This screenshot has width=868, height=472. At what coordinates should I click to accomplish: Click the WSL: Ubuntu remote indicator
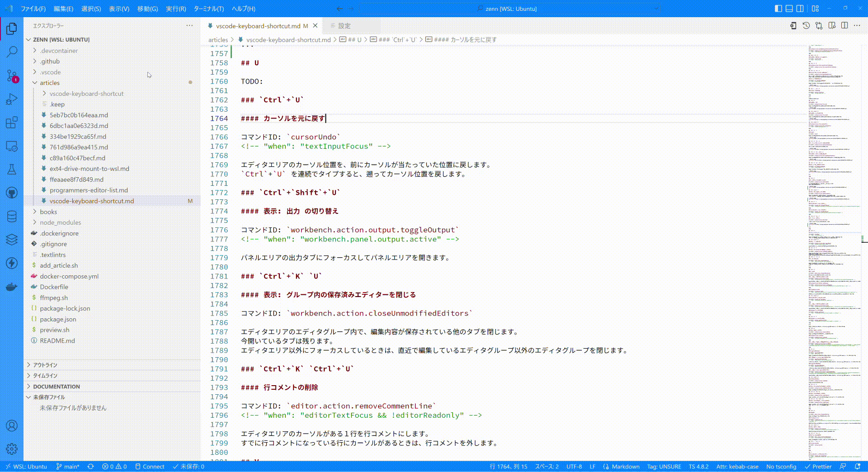coord(26,467)
